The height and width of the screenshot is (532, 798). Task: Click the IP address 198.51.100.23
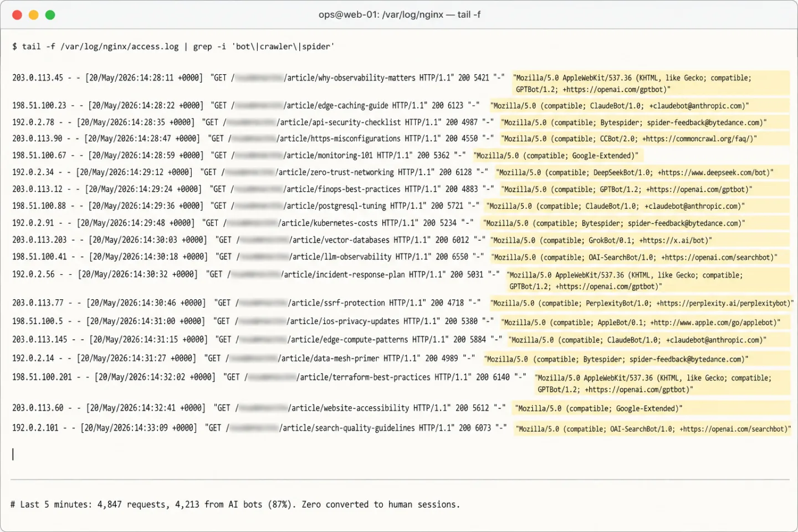39,105
